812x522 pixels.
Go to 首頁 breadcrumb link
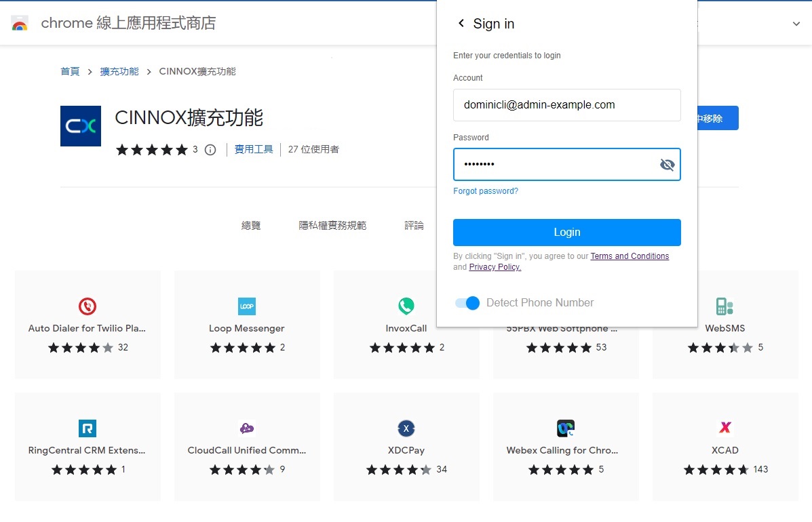(70, 71)
